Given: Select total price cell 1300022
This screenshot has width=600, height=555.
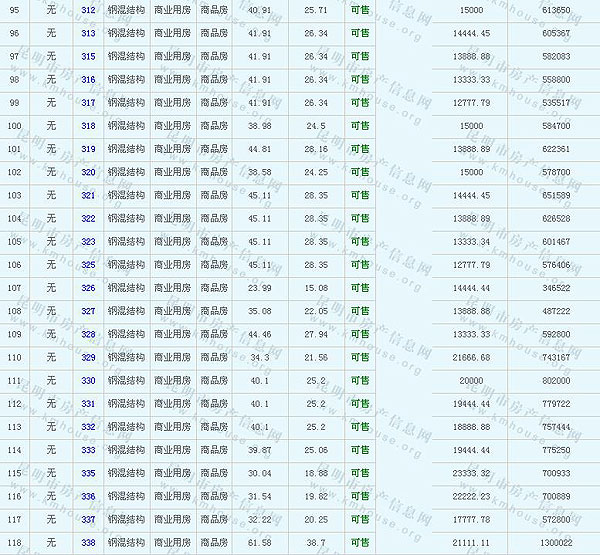Looking at the screenshot, I should tap(553, 542).
